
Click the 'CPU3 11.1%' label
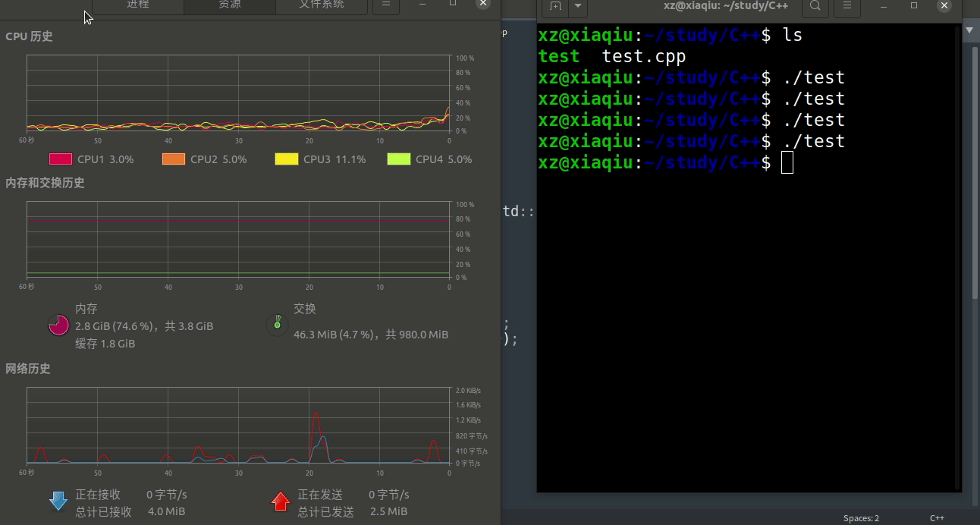click(335, 159)
